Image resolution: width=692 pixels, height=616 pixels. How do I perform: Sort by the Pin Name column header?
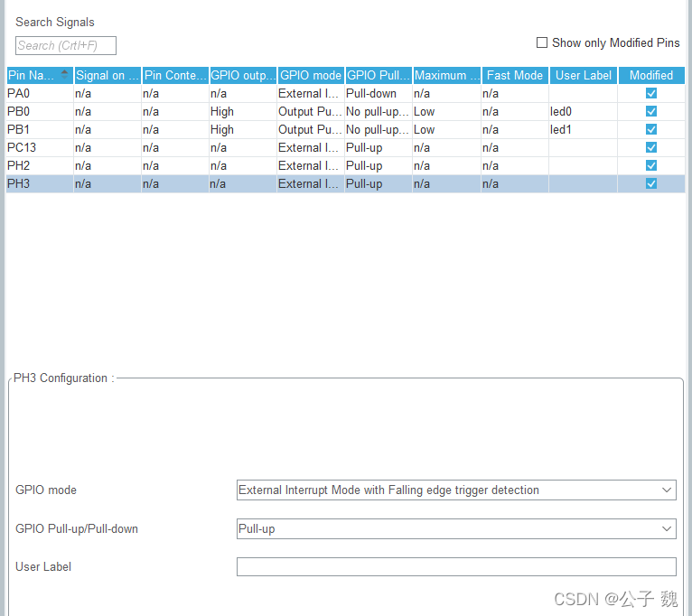point(40,76)
